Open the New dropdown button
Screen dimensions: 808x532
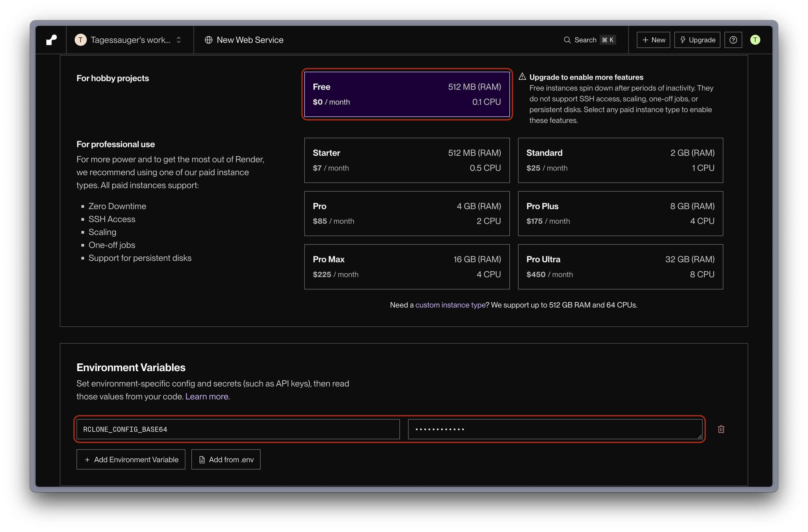(653, 40)
